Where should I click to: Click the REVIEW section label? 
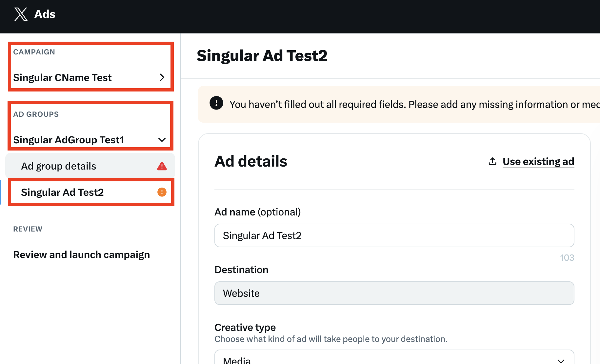tap(28, 229)
